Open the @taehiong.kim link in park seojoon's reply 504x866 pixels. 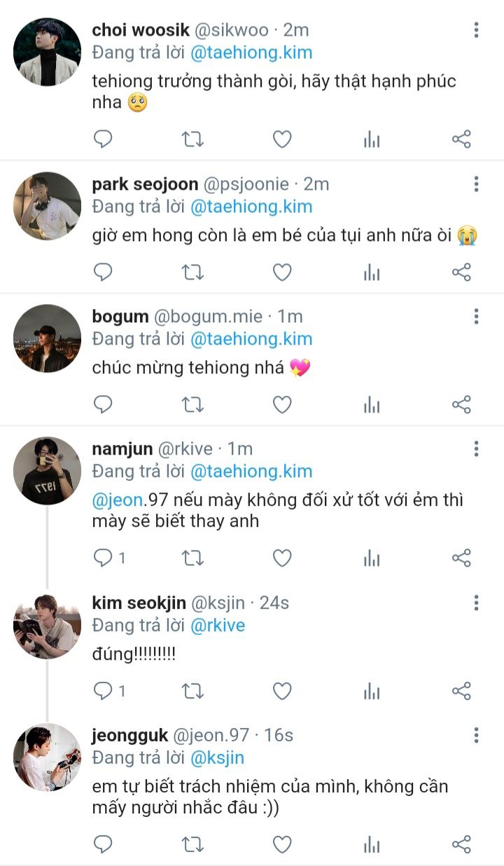pyautogui.click(x=251, y=207)
